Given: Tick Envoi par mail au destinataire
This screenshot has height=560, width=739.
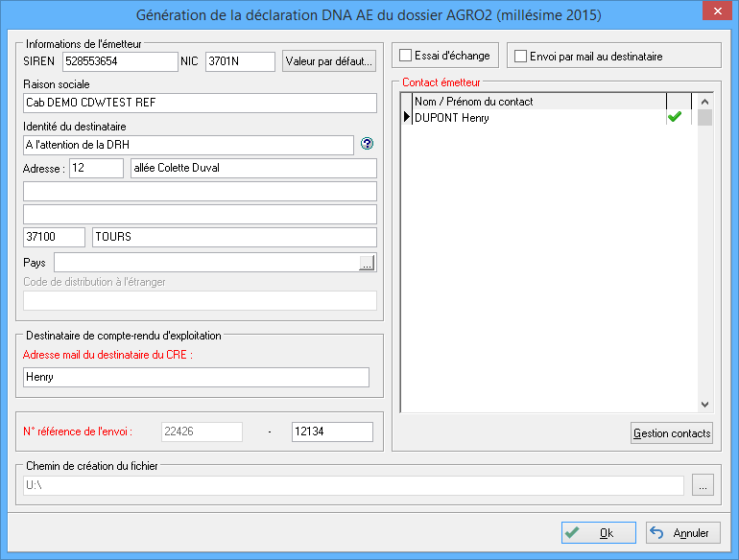Looking at the screenshot, I should (x=521, y=56).
